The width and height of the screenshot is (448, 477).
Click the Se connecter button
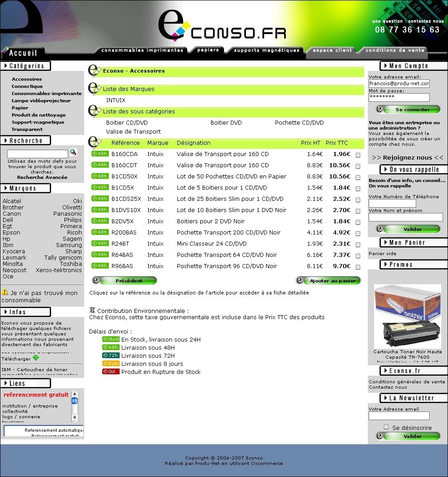pos(408,109)
